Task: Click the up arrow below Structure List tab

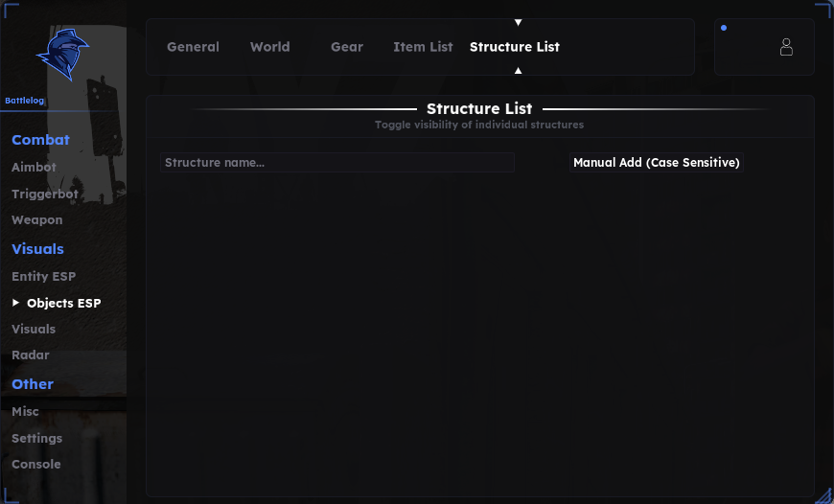Action: point(518,70)
